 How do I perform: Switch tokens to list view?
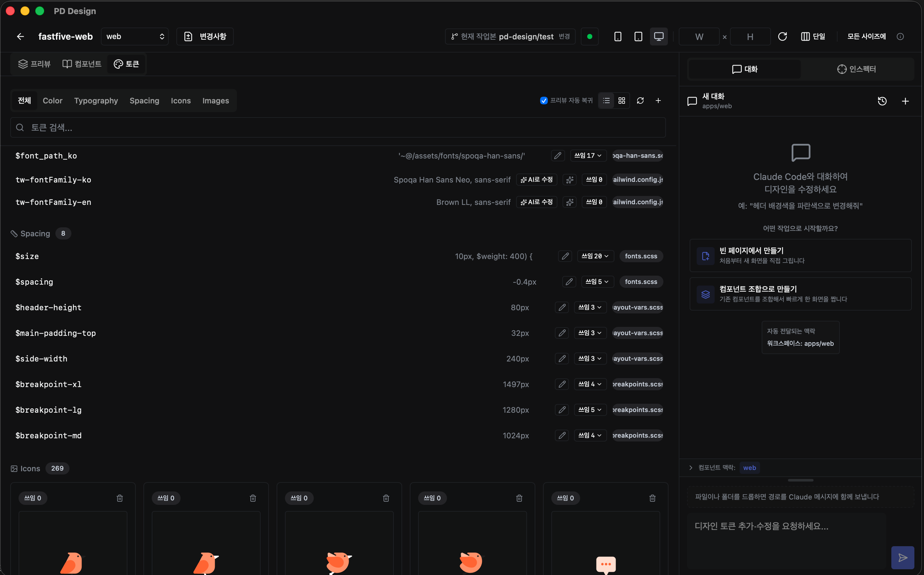(x=606, y=101)
